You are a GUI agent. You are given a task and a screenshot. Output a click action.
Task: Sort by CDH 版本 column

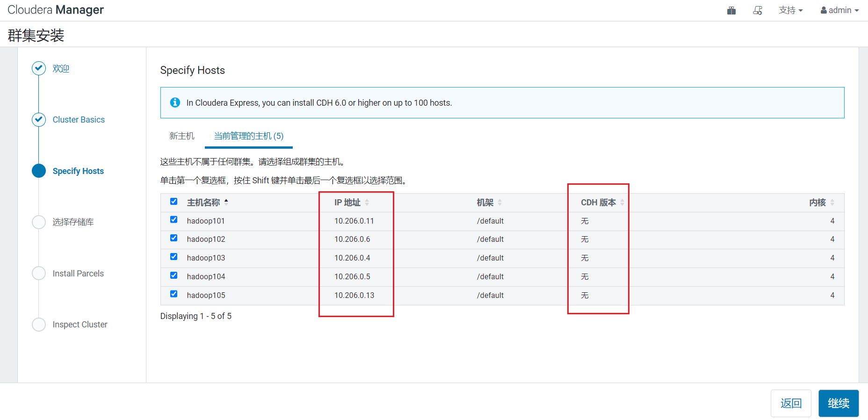coord(602,203)
